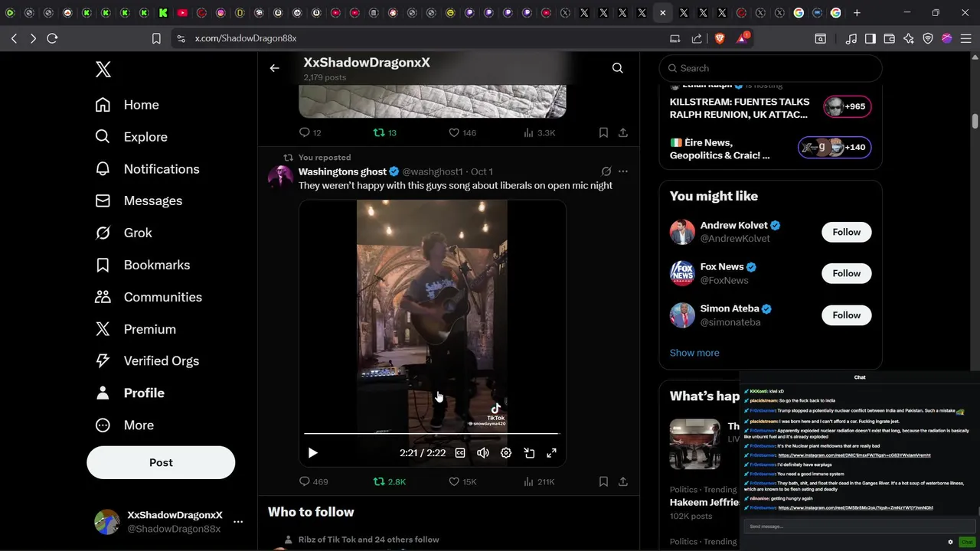980x551 pixels.
Task: Toggle picture-in-picture for video
Action: pyautogui.click(x=529, y=453)
